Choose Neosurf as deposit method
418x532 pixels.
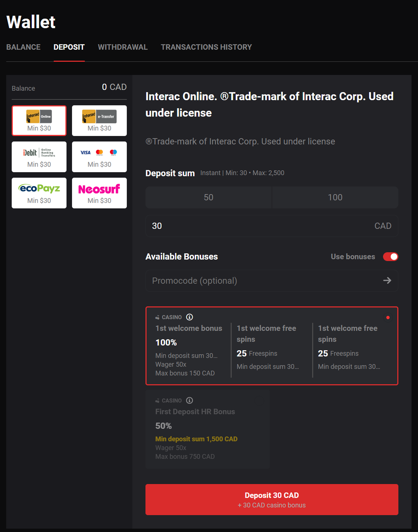click(x=99, y=193)
